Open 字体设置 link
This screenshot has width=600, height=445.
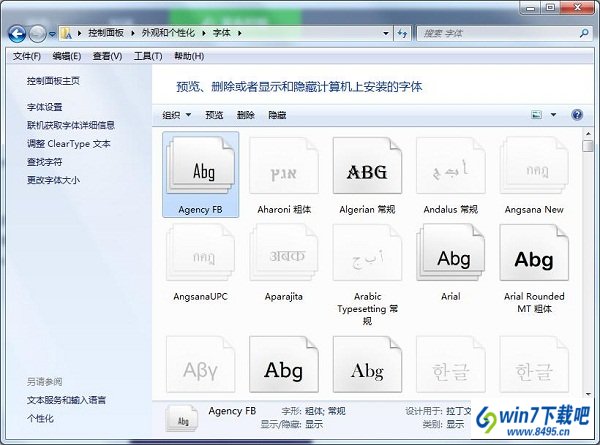tap(44, 107)
